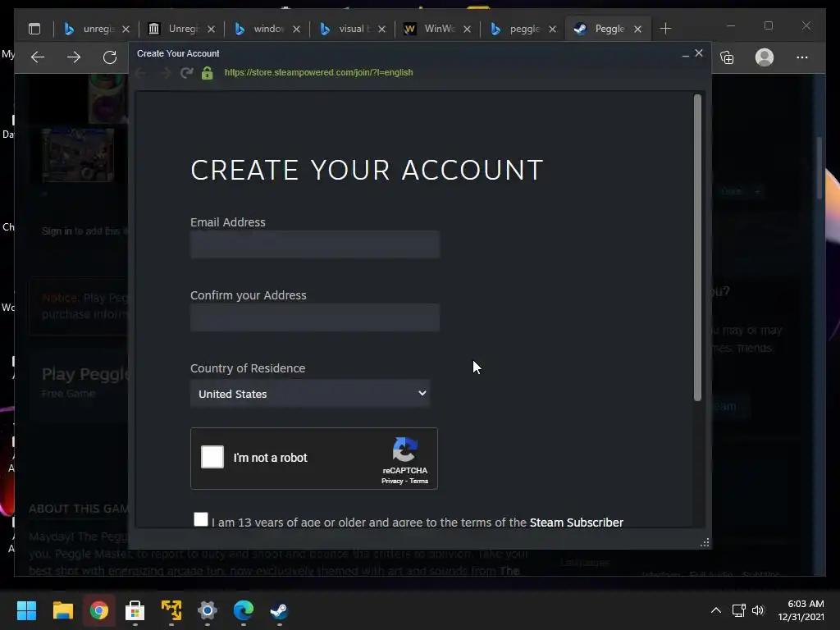Viewport: 840px width, 630px height.
Task: Click the green padlock security icon
Action: (x=208, y=73)
